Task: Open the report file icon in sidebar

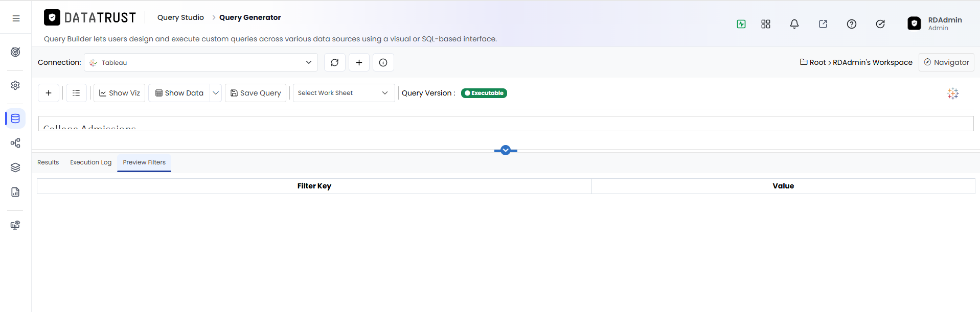Action: (x=15, y=192)
